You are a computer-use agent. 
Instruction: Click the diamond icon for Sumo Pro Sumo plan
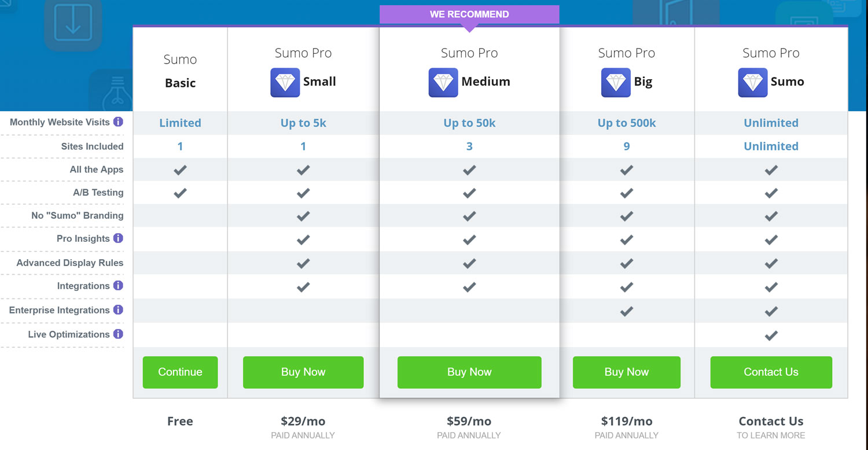tap(753, 82)
